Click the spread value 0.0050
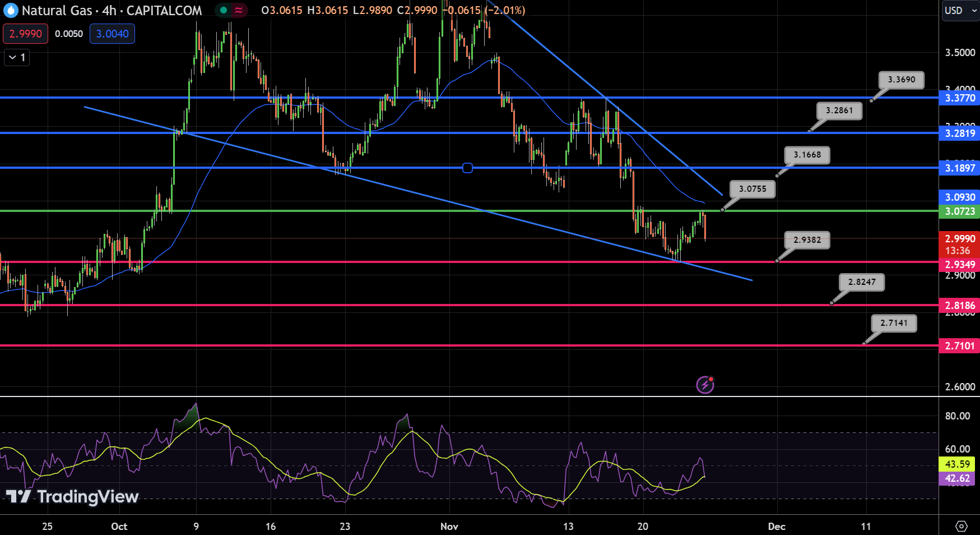The height and width of the screenshot is (535, 980). point(69,34)
